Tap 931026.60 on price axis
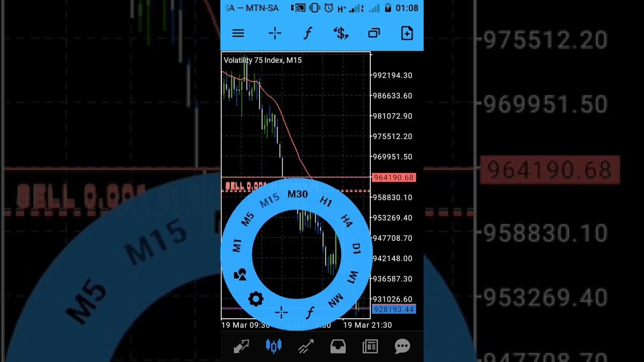This screenshot has height=362, width=644. point(392,299)
